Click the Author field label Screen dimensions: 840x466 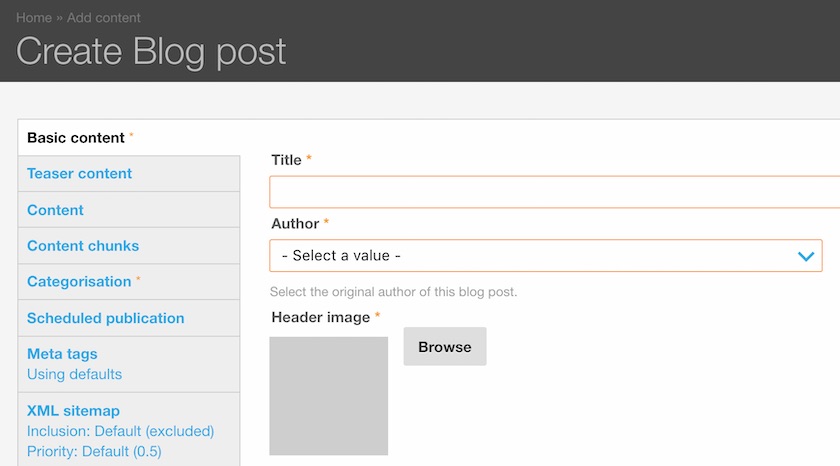click(295, 223)
